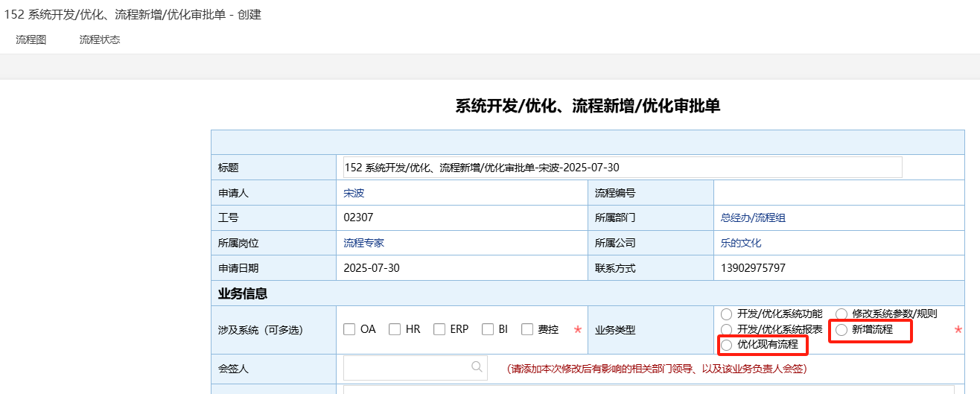Image resolution: width=980 pixels, height=394 pixels.
Task: Enable the ERP checkbox
Action: click(x=439, y=329)
